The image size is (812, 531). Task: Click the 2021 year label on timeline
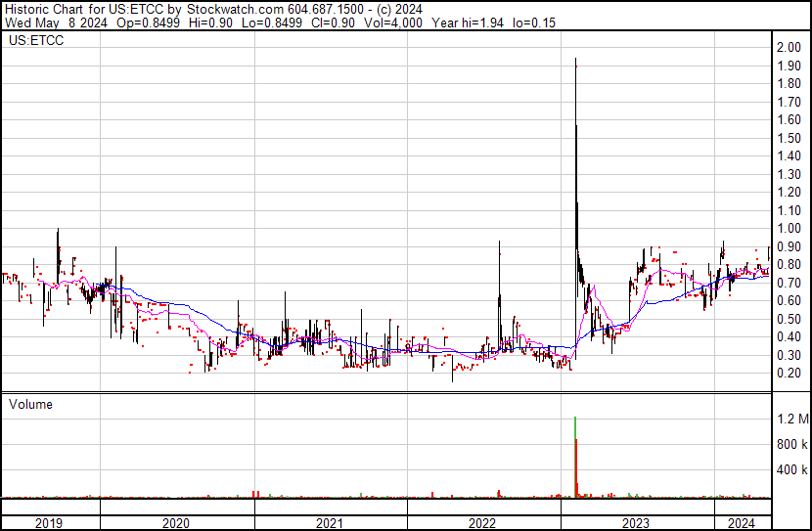[x=330, y=523]
